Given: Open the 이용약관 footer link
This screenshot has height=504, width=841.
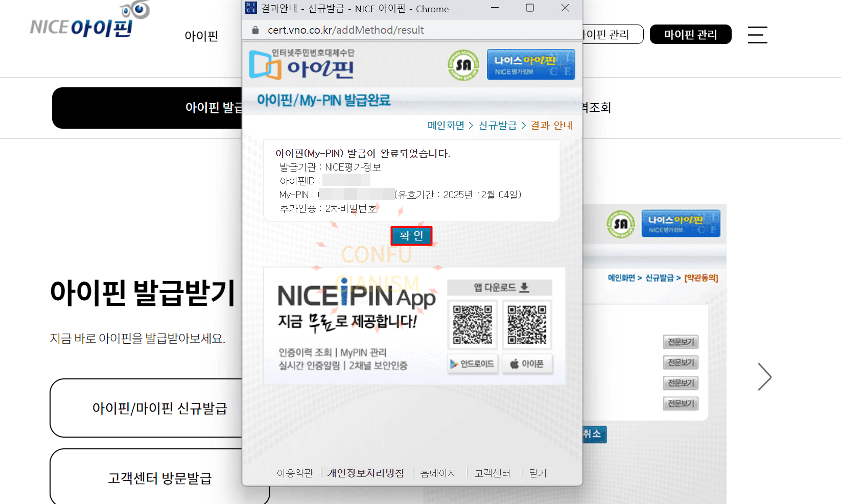Looking at the screenshot, I should (295, 473).
